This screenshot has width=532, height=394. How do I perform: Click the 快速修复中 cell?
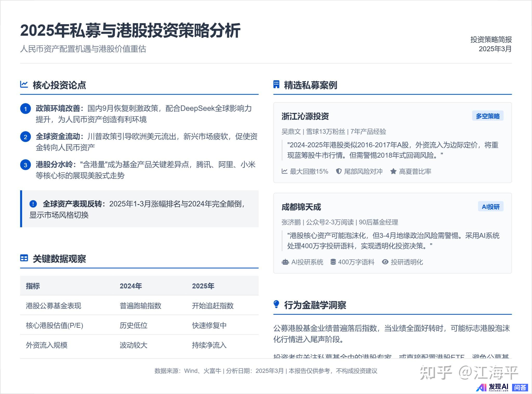209,325
